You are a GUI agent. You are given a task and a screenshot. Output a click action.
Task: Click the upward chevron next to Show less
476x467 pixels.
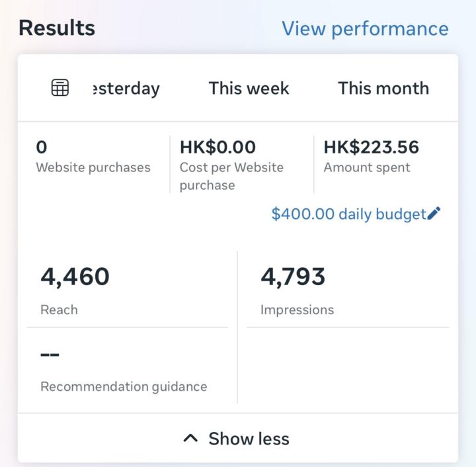pos(190,439)
